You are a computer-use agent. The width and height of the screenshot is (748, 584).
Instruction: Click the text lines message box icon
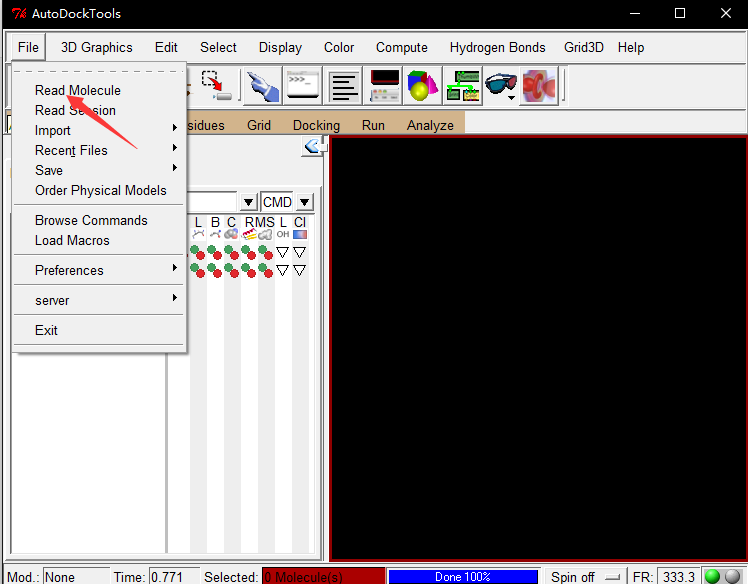tap(343, 86)
